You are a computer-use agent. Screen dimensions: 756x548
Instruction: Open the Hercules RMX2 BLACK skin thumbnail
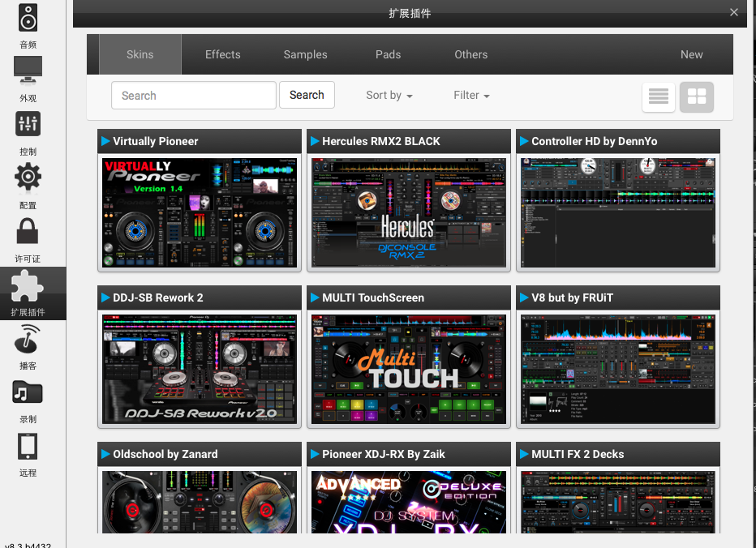(409, 212)
